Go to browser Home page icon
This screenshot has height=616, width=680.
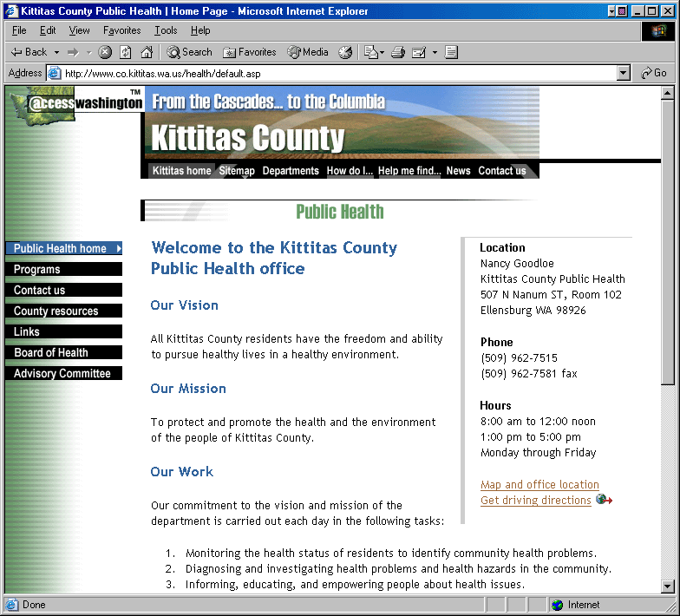[x=147, y=52]
